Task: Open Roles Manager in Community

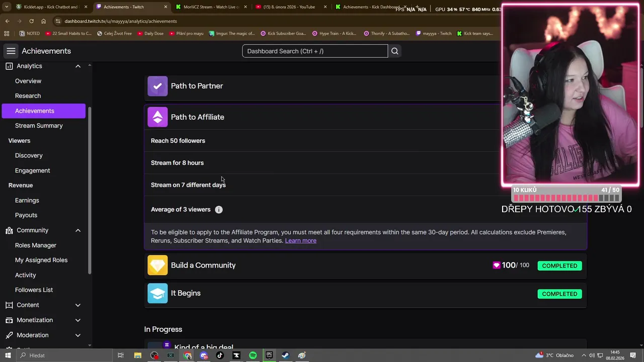Action: (36, 245)
